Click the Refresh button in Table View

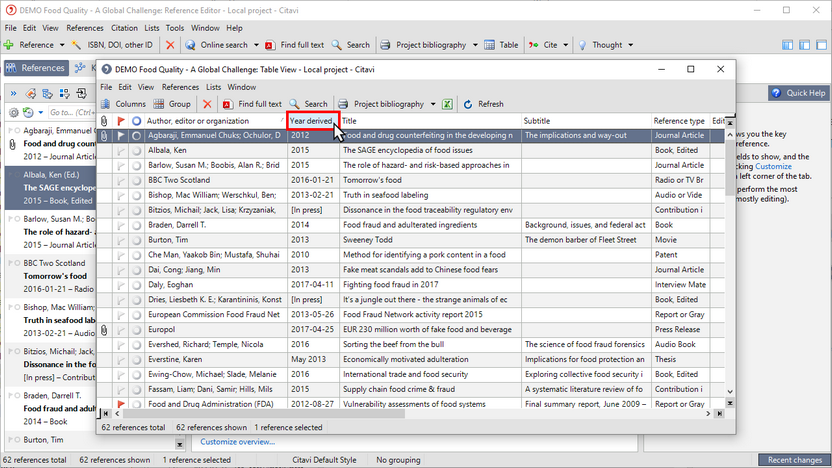click(x=483, y=104)
